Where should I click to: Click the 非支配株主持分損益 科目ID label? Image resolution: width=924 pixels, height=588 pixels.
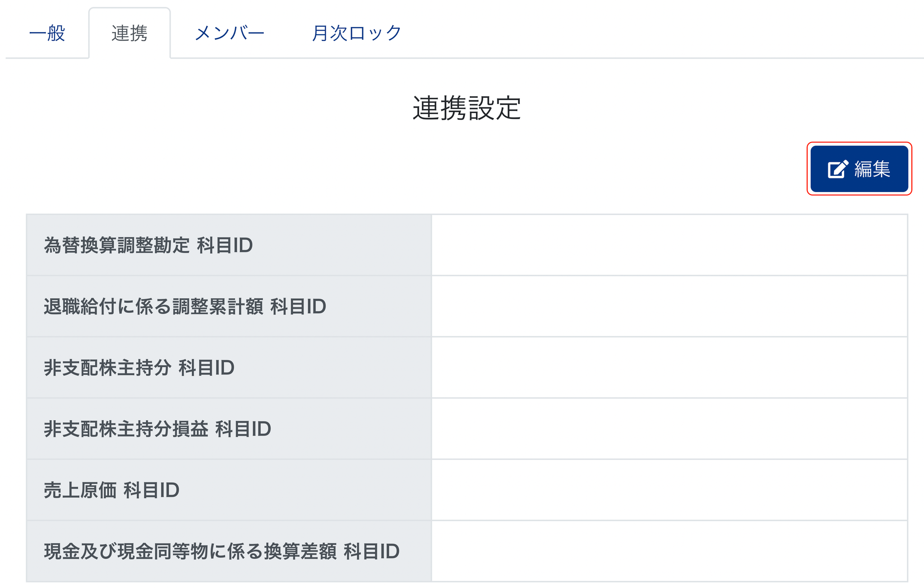point(157,429)
